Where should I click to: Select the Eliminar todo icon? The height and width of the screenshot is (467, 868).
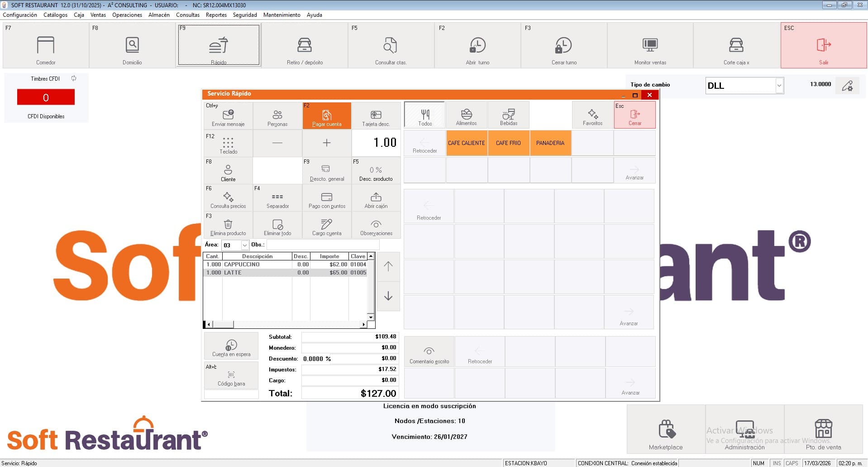pos(277,225)
